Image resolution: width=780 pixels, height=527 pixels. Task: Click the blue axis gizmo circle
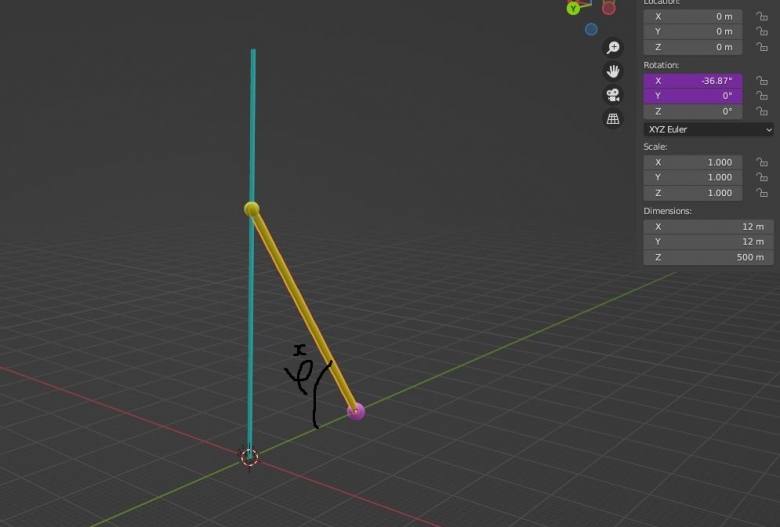[x=591, y=30]
